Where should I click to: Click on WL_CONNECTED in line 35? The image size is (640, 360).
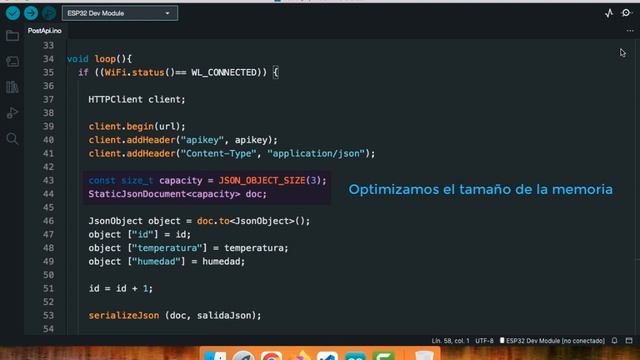click(224, 72)
